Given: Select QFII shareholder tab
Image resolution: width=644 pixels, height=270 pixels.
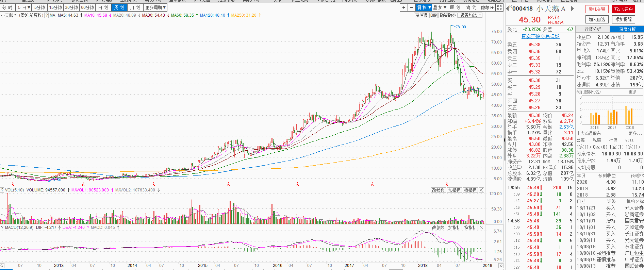Looking at the screenshot, I should tap(629, 140).
